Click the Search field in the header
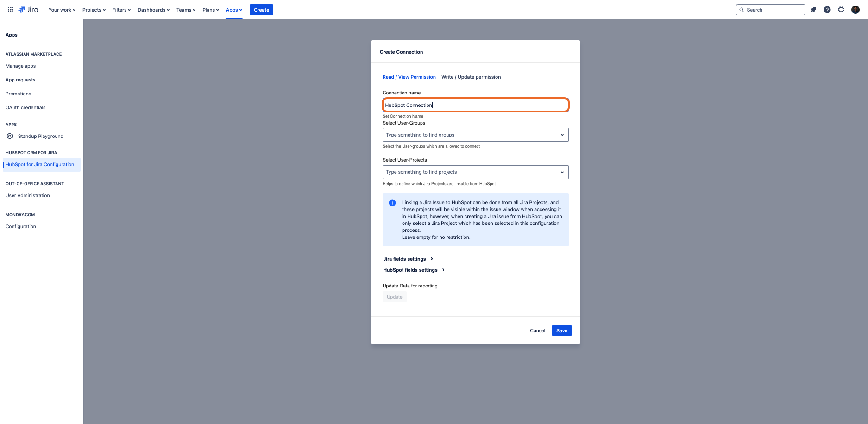Viewport: 868px width, 424px height. (x=770, y=10)
